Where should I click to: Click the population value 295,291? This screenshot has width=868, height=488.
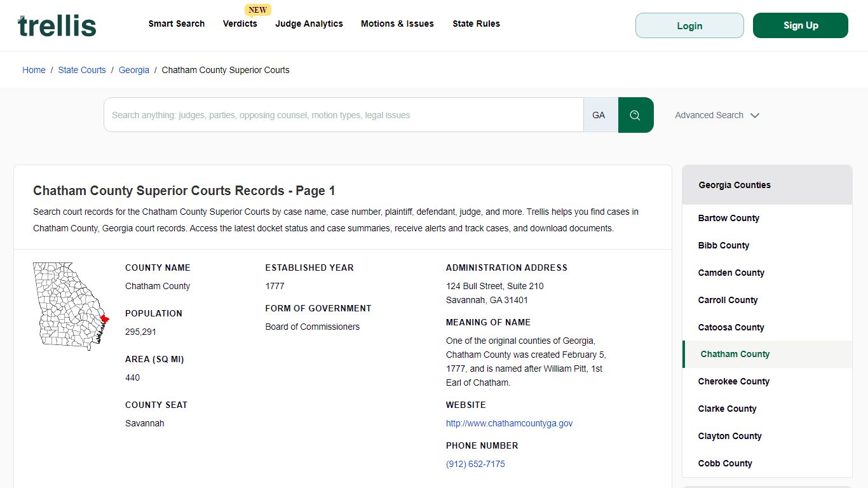(140, 332)
